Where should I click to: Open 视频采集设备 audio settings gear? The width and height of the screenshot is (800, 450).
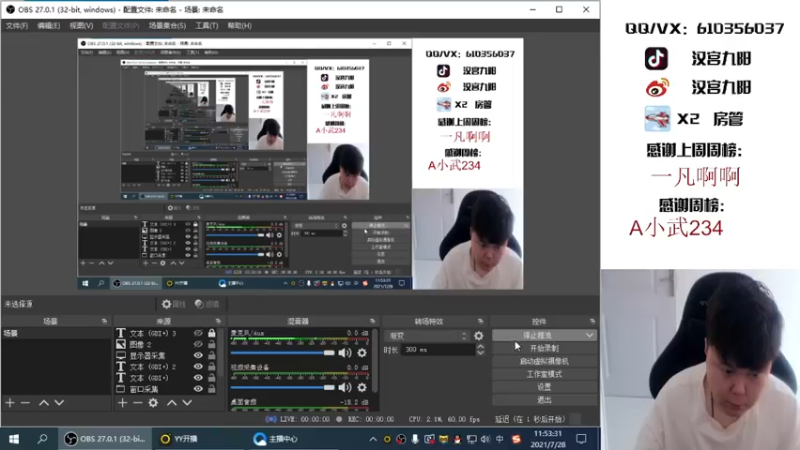pyautogui.click(x=362, y=387)
